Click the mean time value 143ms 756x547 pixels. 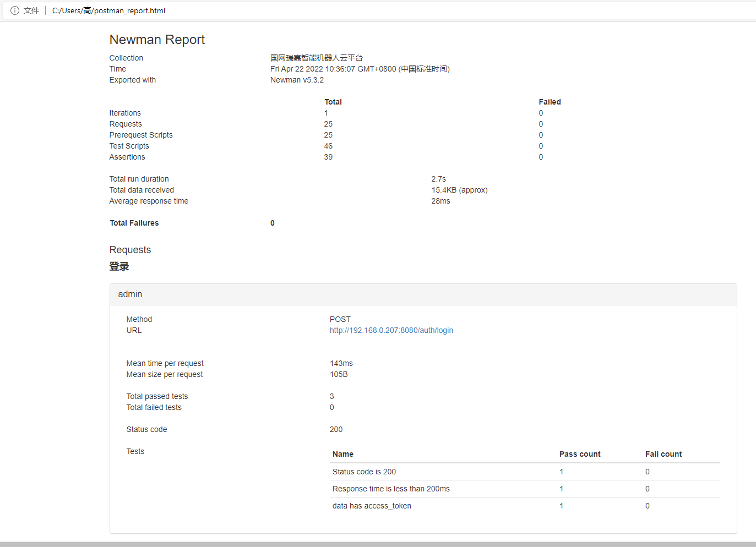coord(341,363)
